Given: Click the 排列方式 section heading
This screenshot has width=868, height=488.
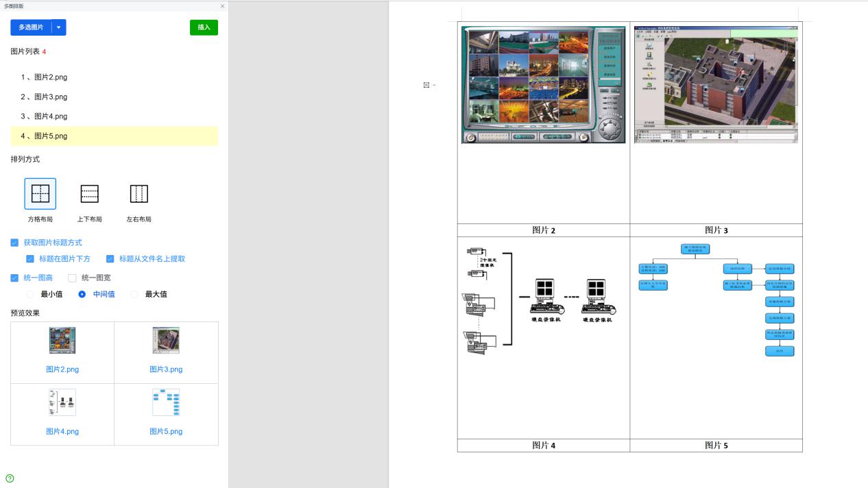Looking at the screenshot, I should [x=25, y=159].
